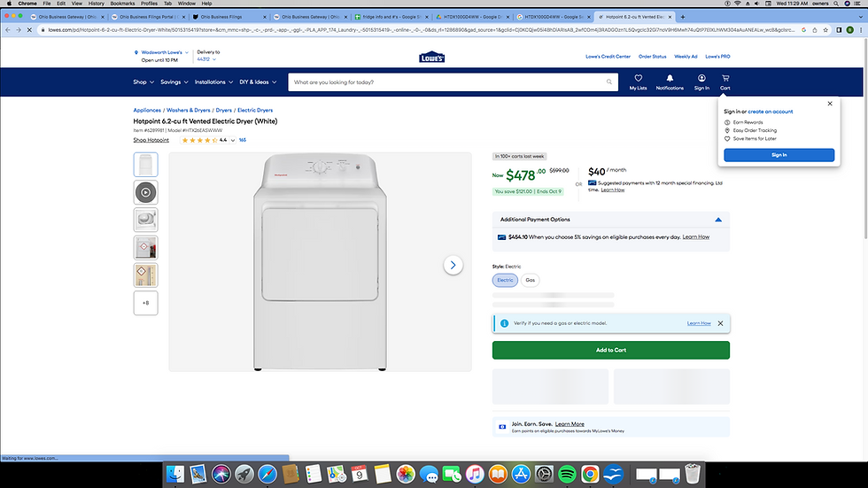
Task: Select the first dryer front thumbnail
Action: point(145,165)
